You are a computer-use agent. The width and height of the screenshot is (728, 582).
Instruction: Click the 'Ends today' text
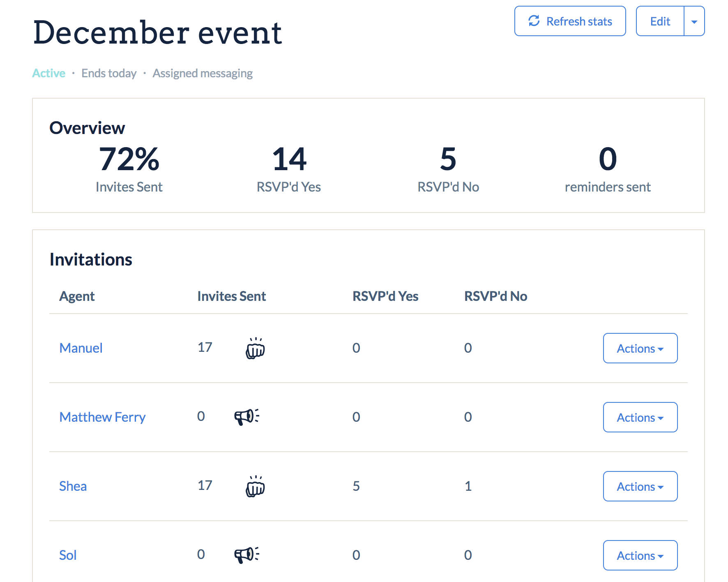pyautogui.click(x=109, y=73)
